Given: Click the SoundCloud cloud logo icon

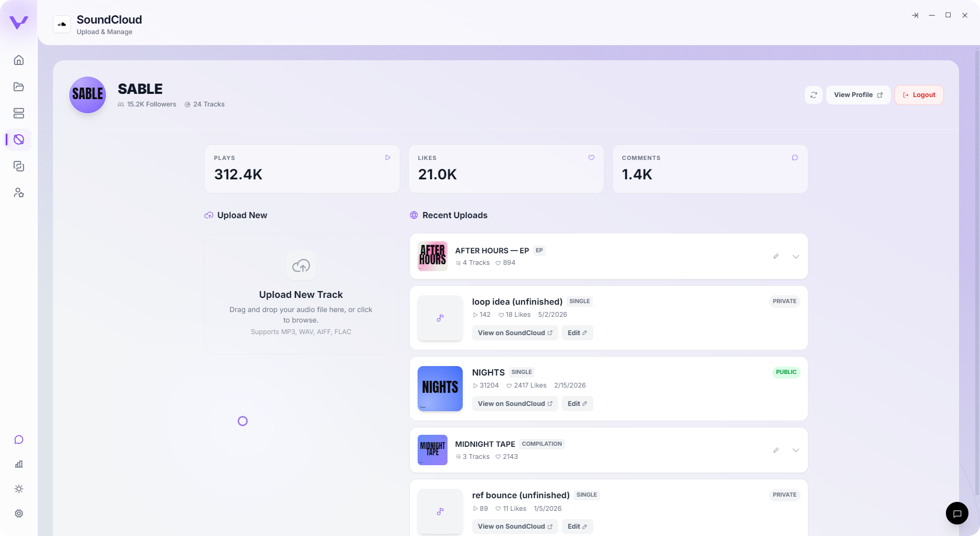Looking at the screenshot, I should 62,24.
